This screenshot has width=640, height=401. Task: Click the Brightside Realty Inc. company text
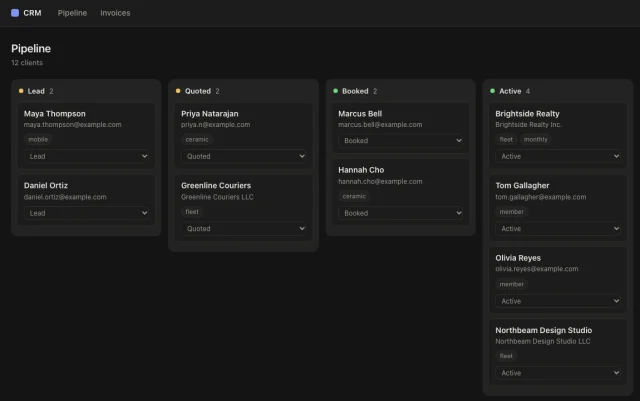click(529, 125)
